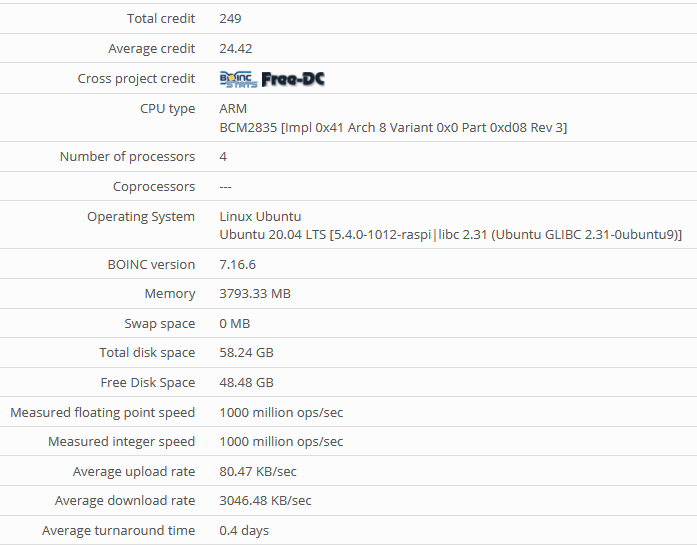This screenshot has height=545, width=697.
Task: Click the Ubuntu 20.04 LTS kernel details line
Action: [x=450, y=234]
